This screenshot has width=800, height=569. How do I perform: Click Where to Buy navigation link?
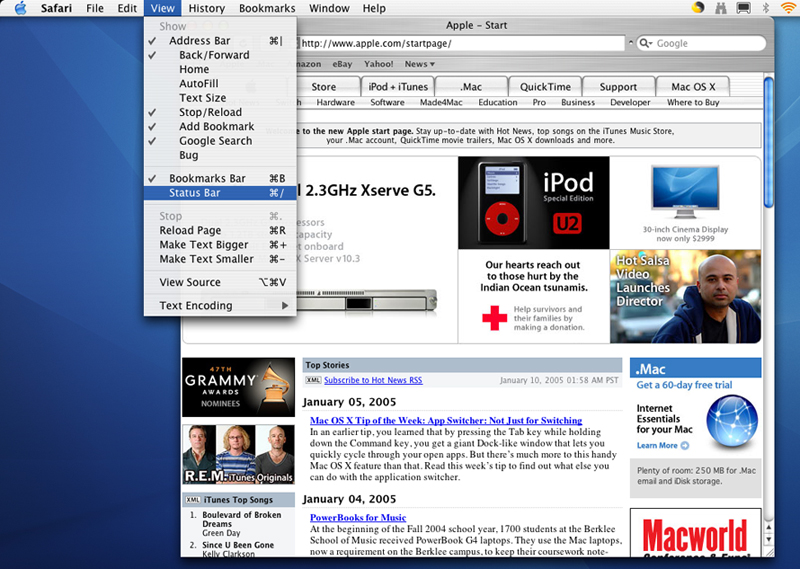tap(693, 102)
